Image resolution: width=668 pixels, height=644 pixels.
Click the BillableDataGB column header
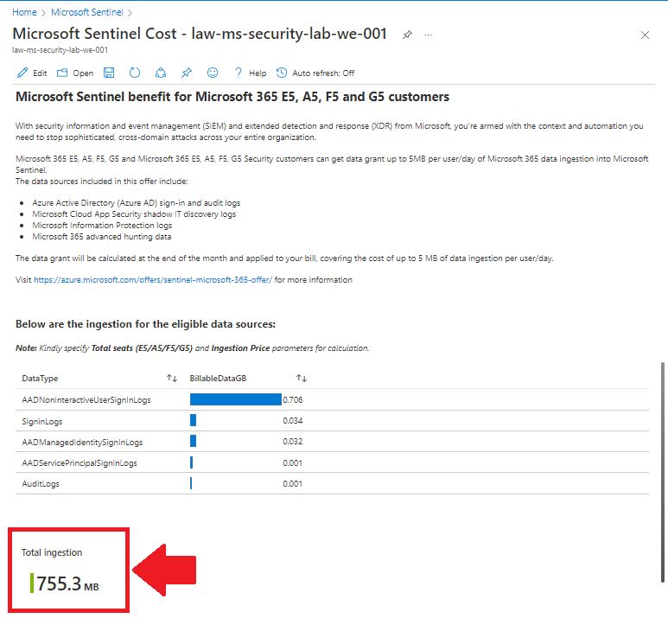pyautogui.click(x=218, y=378)
